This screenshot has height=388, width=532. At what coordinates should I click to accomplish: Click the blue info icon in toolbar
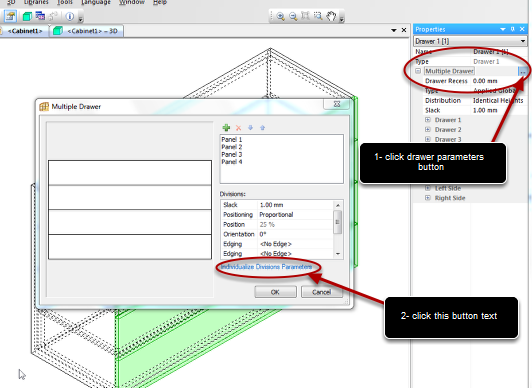[70, 16]
